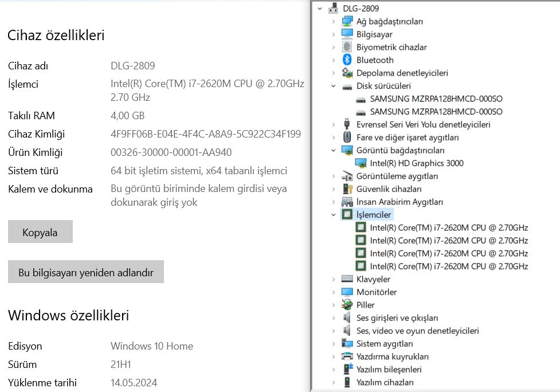Click the Görüntüleme aygıtları camera icon
This screenshot has width=560, height=392.
click(347, 176)
